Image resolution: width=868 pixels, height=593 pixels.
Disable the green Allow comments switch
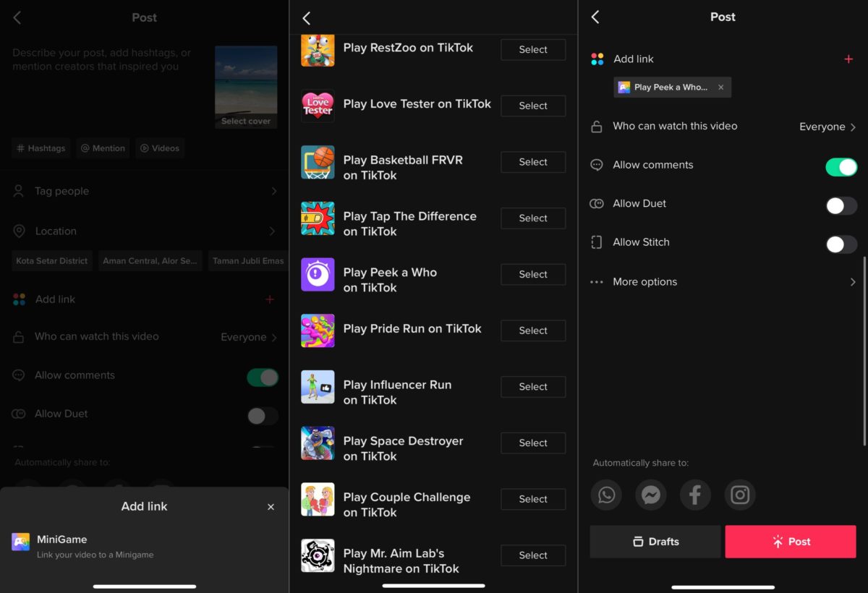[841, 167]
